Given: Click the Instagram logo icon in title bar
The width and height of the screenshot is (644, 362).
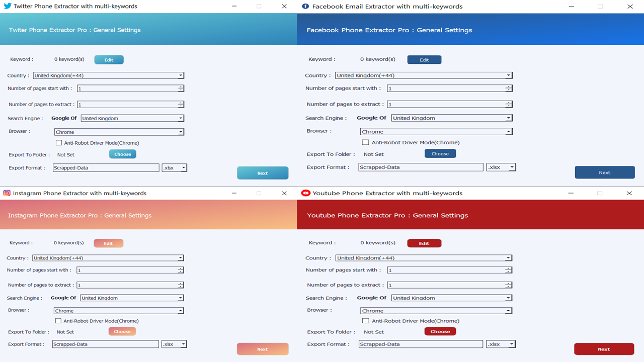Looking at the screenshot, I should pos(7,193).
